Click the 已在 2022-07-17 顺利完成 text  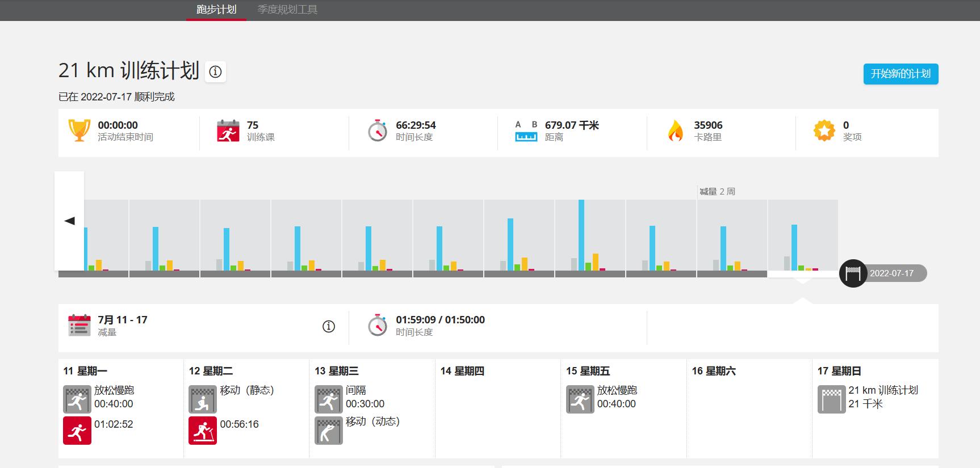click(x=116, y=97)
